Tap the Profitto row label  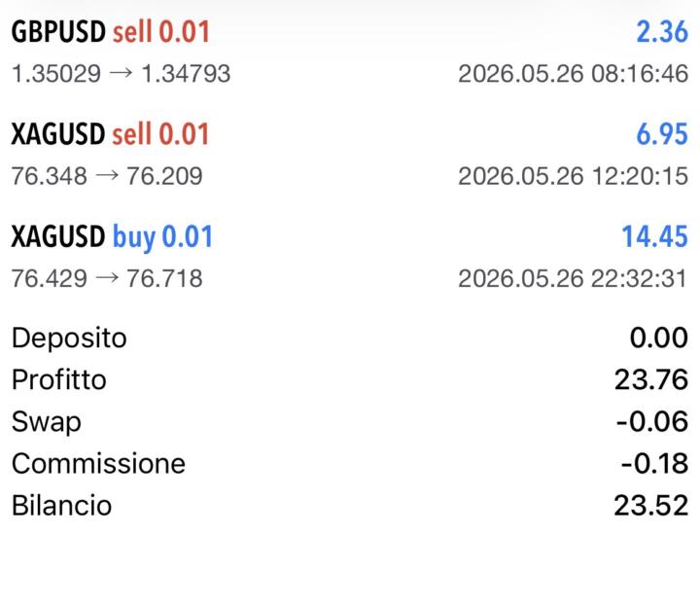point(59,380)
